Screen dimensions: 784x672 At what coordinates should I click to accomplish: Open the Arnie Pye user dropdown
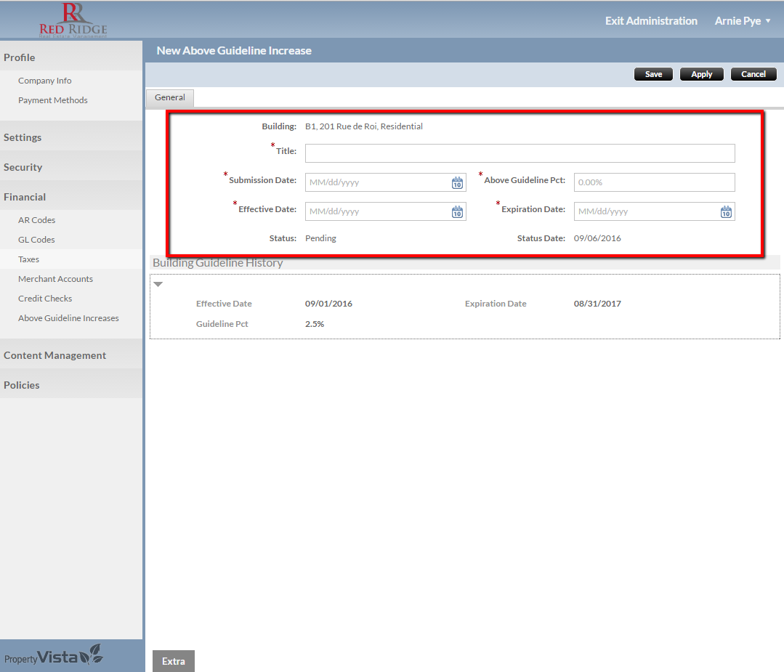pos(742,21)
